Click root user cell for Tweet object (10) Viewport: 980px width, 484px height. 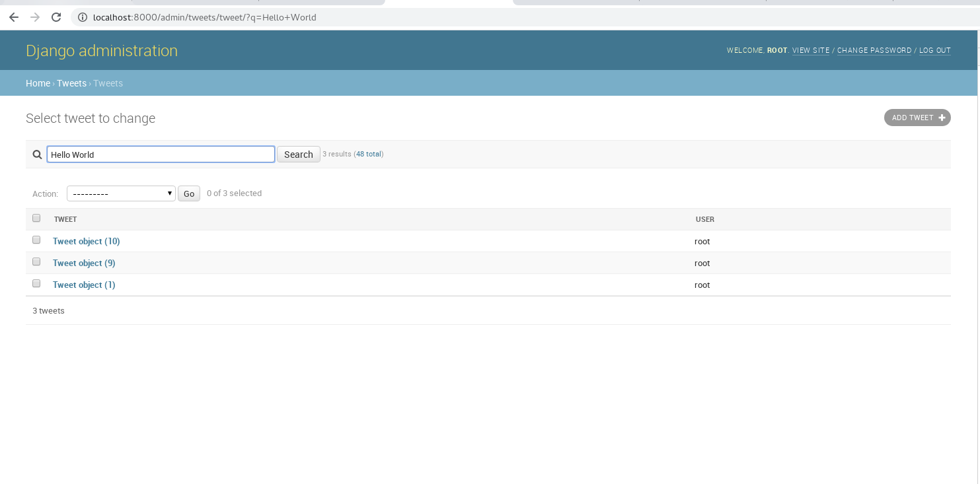(x=702, y=242)
